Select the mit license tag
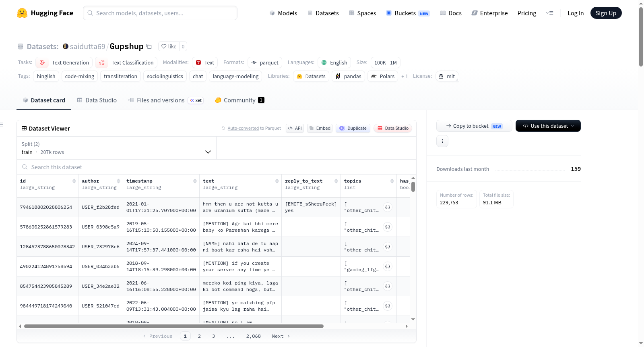This screenshot has width=644, height=347. pos(447,76)
